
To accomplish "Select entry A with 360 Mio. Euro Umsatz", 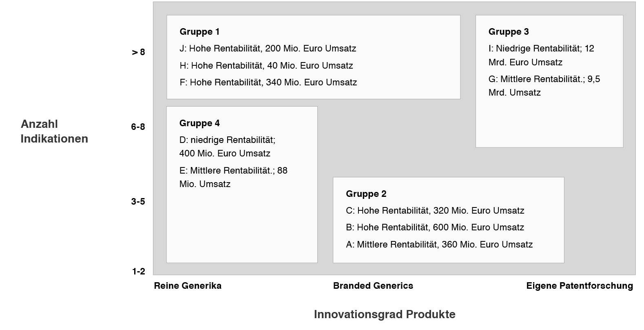I will coord(439,245).
